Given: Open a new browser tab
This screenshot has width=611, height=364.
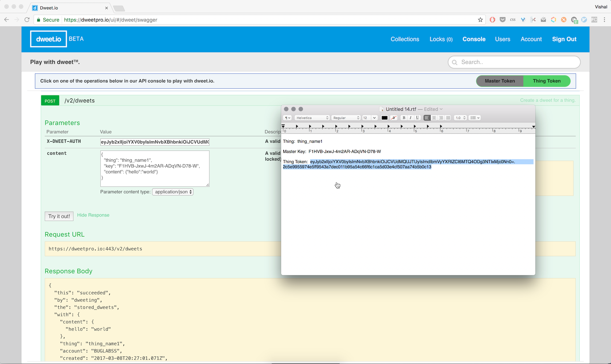Looking at the screenshot, I should tap(119, 8).
